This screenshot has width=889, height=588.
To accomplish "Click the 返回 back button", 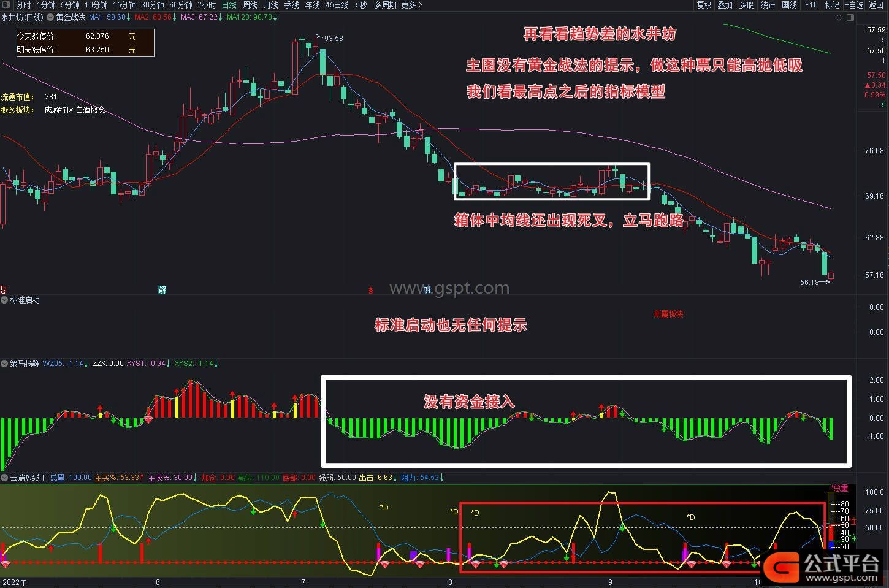I will pyautogui.click(x=876, y=5).
